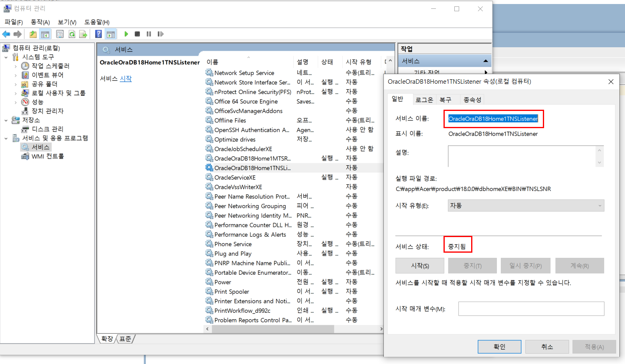The image size is (625, 364).
Task: Click the Up one level folder icon
Action: 33,34
